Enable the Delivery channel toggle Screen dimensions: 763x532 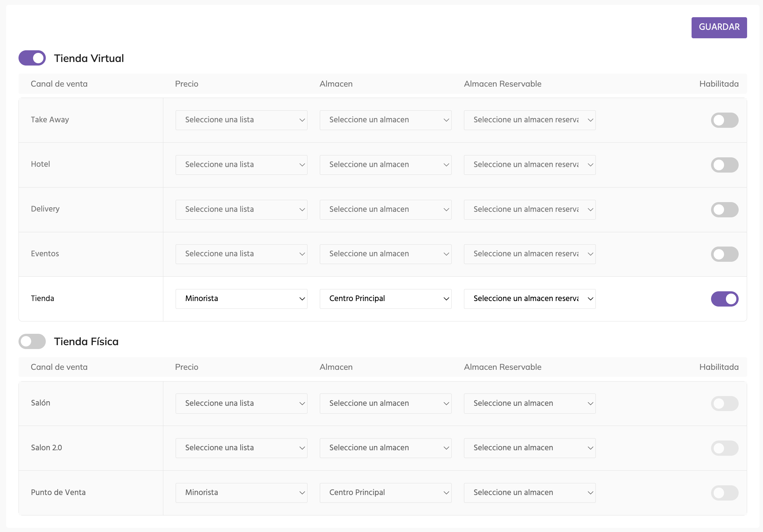(x=724, y=210)
